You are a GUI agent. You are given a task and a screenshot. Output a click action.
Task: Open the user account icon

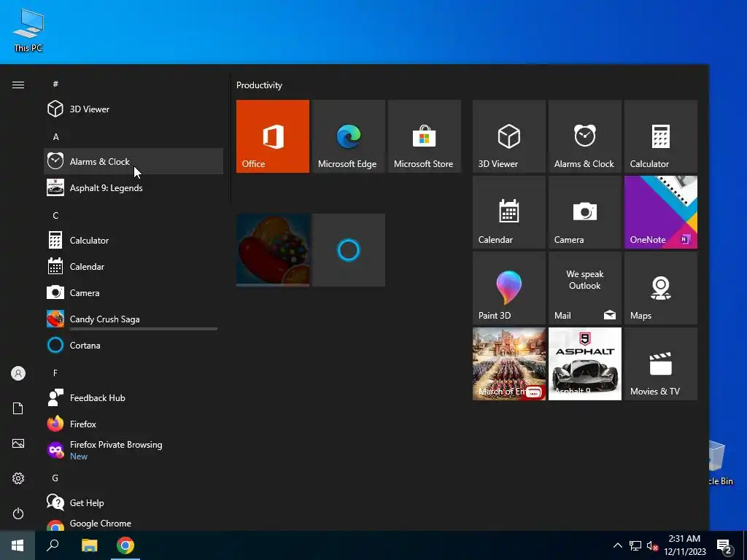coord(18,373)
